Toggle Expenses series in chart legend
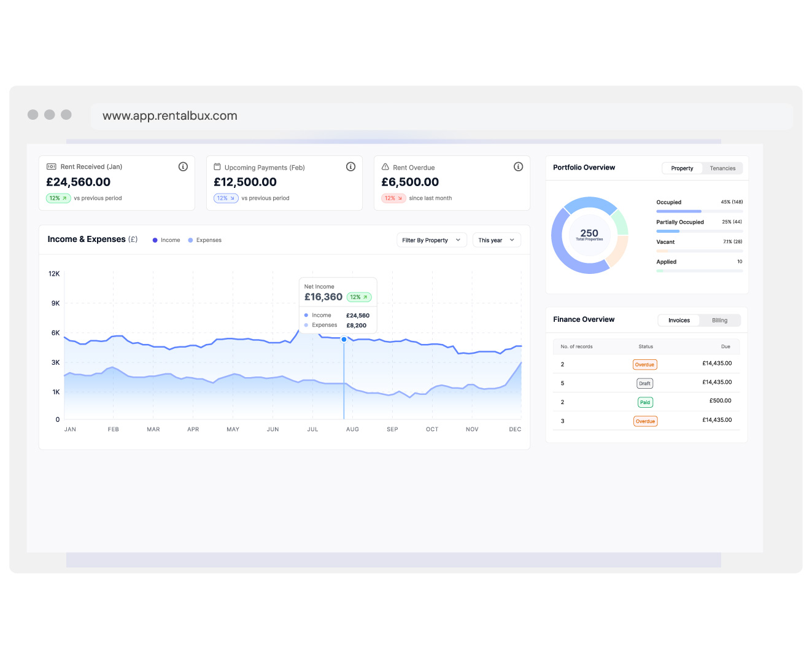This screenshot has height=659, width=812. [x=205, y=240]
